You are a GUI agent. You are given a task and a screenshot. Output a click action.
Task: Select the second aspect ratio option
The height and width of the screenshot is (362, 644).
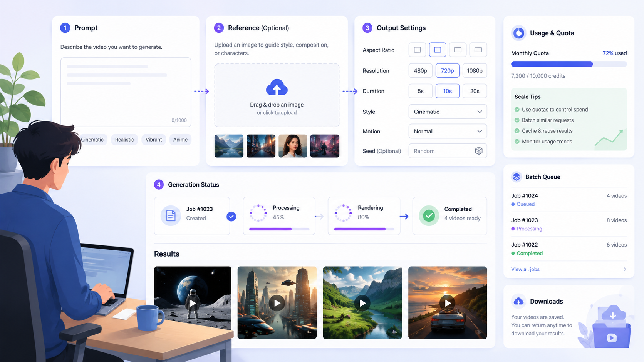(x=438, y=50)
